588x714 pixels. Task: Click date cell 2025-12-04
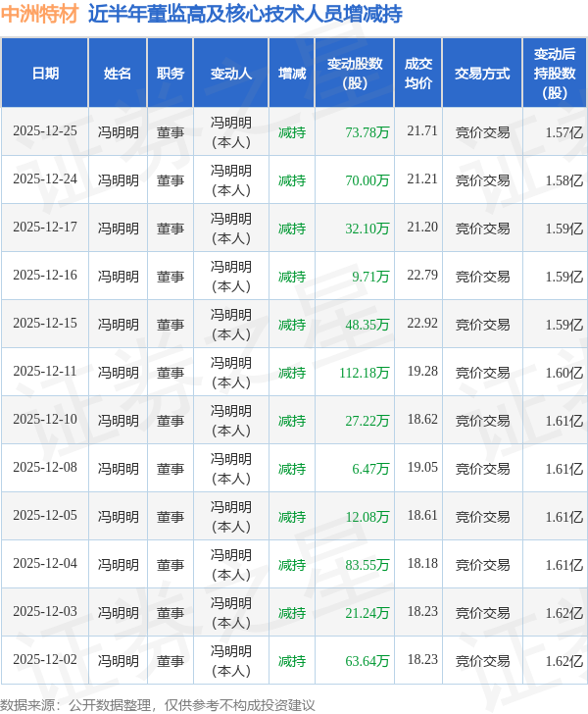(x=45, y=563)
